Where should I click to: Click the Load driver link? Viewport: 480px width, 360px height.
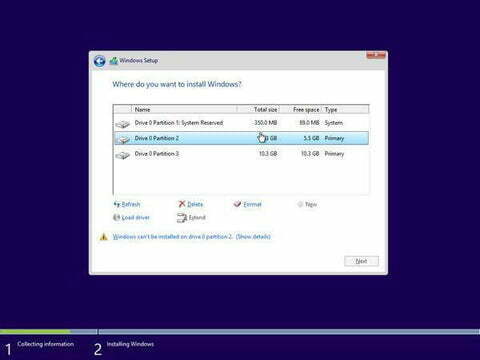[135, 218]
